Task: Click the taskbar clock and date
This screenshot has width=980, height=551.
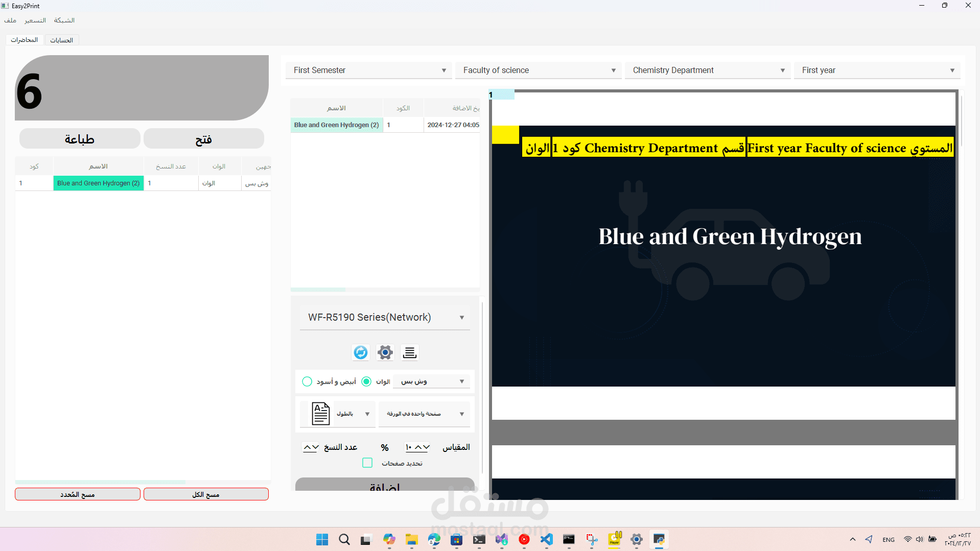Action: click(x=958, y=540)
